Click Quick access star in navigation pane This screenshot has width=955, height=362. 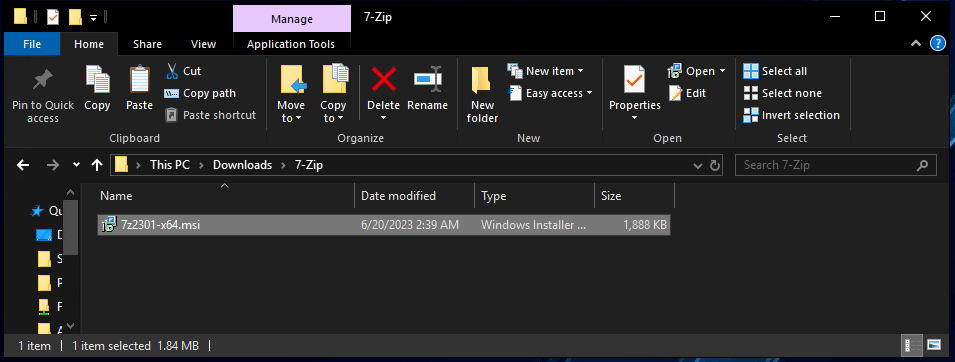click(37, 211)
